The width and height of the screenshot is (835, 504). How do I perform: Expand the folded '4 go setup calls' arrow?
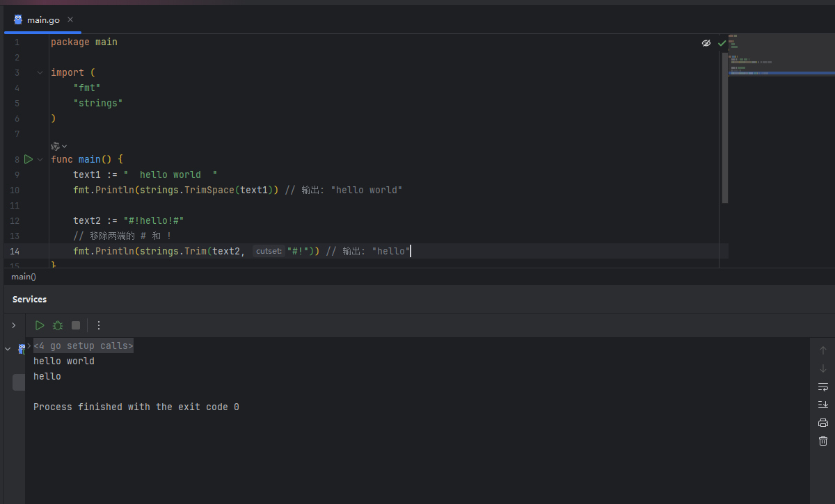(x=29, y=346)
